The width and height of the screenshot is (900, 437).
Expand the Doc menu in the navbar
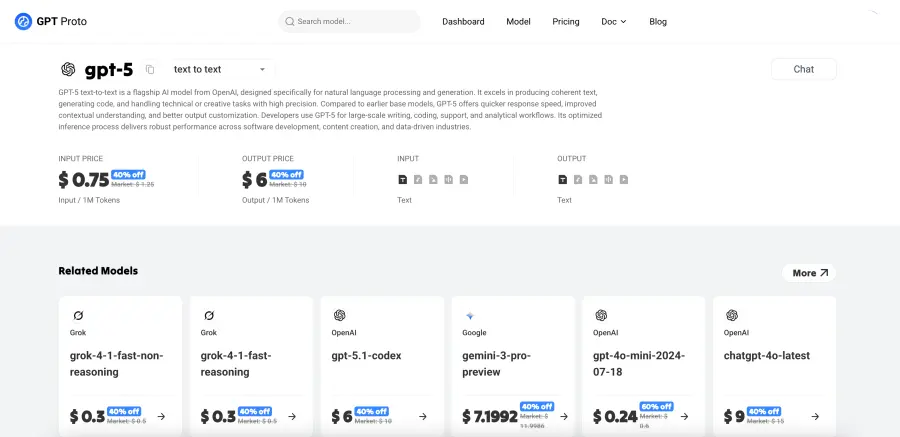(613, 21)
